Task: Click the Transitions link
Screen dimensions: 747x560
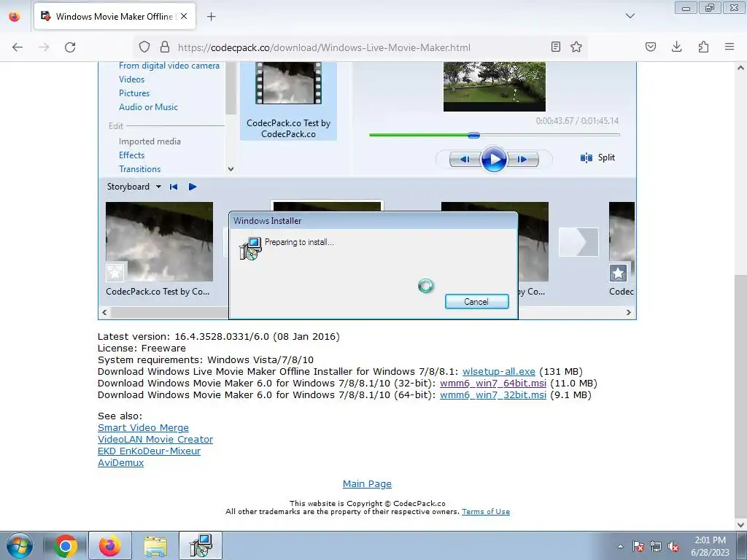Action: coord(139,169)
